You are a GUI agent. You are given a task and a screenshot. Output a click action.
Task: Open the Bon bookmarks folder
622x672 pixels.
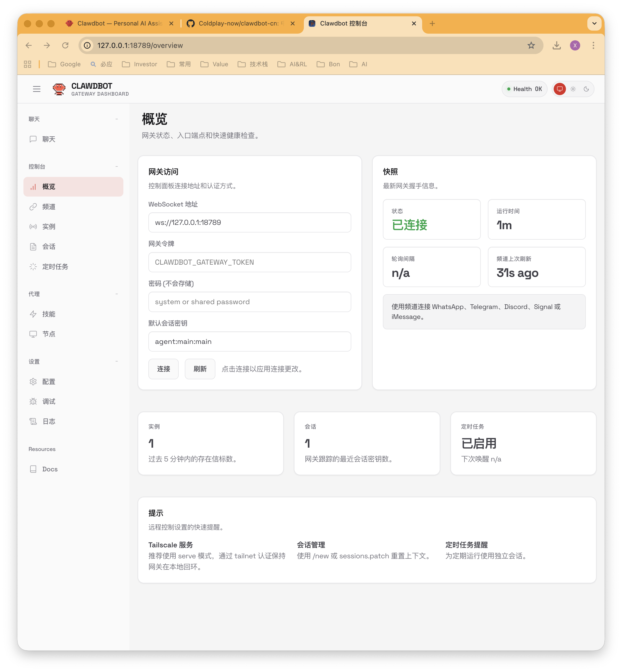pyautogui.click(x=328, y=64)
